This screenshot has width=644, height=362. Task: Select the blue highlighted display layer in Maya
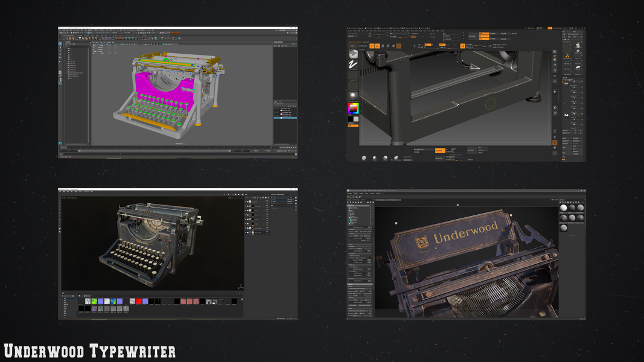point(285,118)
